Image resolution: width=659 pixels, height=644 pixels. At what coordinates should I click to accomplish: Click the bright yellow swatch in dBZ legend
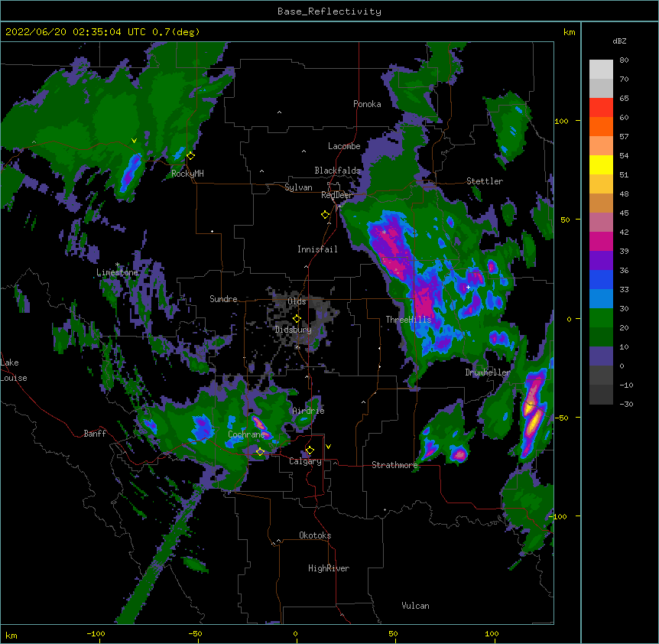(601, 164)
